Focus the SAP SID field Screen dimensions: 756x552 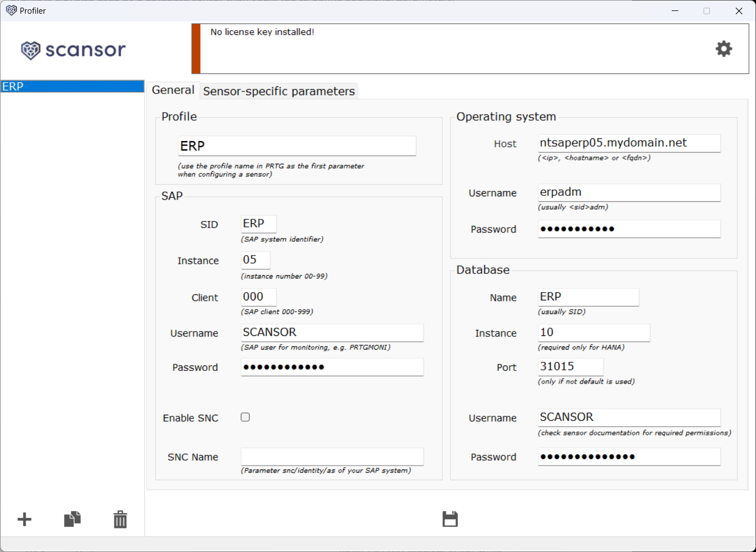[x=258, y=224]
